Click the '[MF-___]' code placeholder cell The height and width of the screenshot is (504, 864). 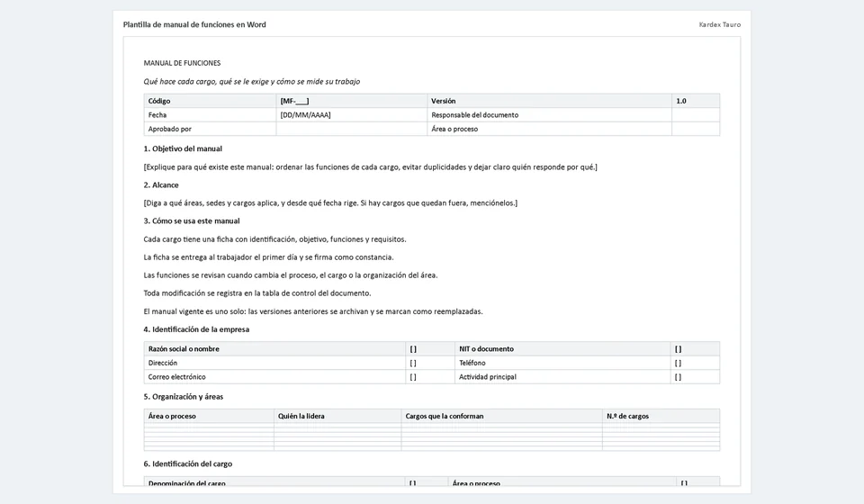coord(352,101)
